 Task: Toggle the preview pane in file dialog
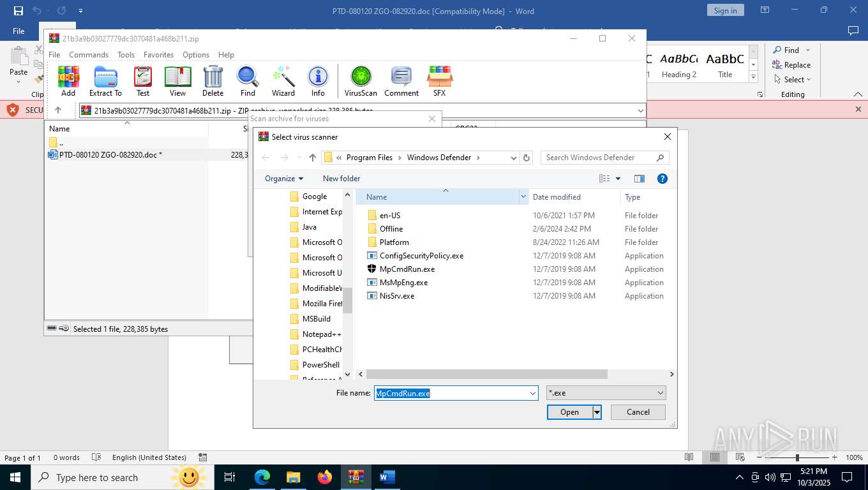click(640, 179)
